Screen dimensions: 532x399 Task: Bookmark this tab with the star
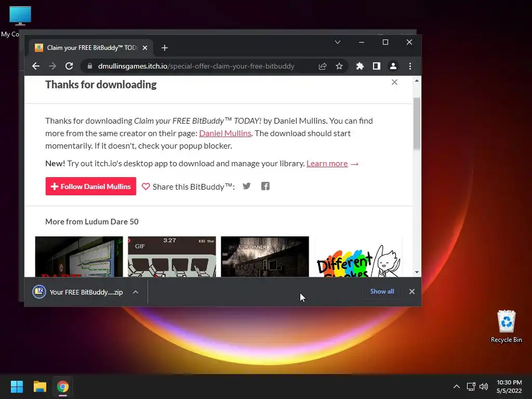(x=339, y=66)
